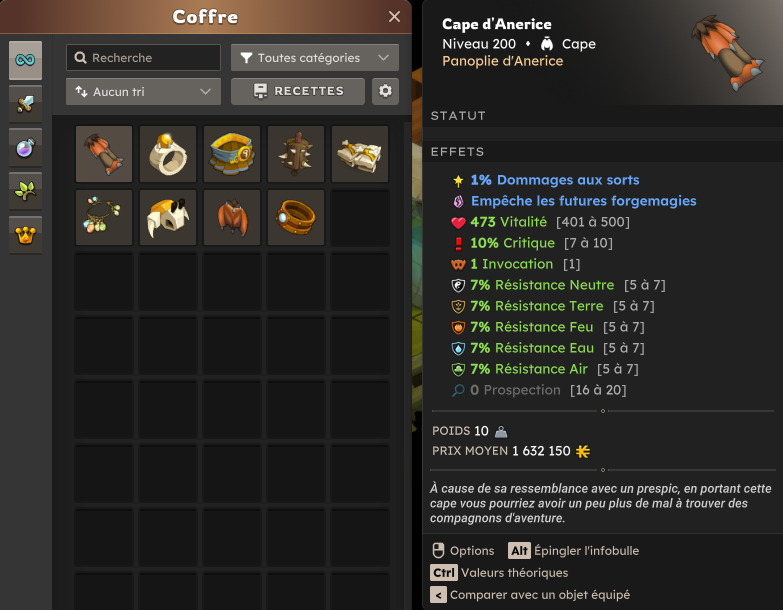Select the cosmetics crown category tab
The image size is (783, 610).
[x=25, y=235]
